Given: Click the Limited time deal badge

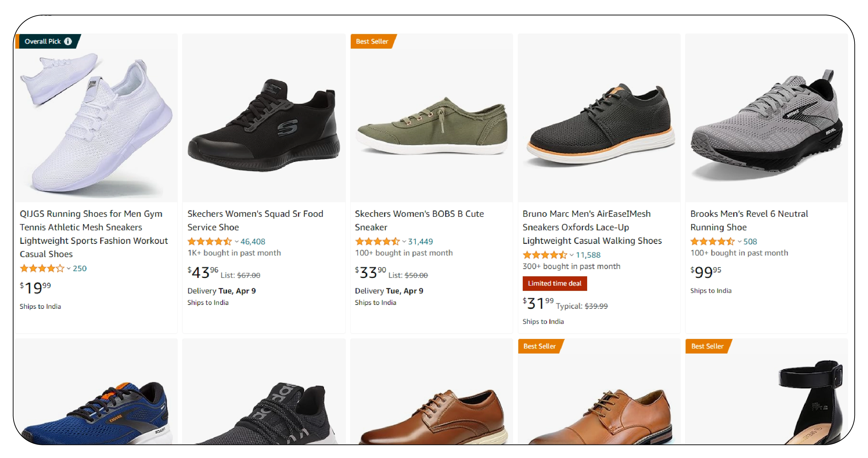Looking at the screenshot, I should [554, 283].
